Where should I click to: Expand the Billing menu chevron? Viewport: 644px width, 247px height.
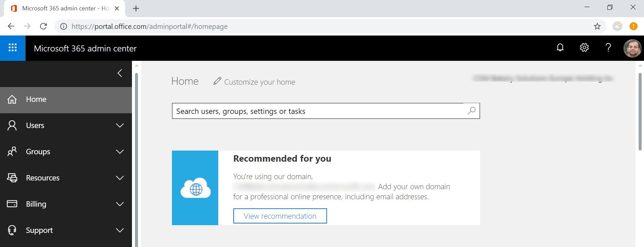pos(120,204)
